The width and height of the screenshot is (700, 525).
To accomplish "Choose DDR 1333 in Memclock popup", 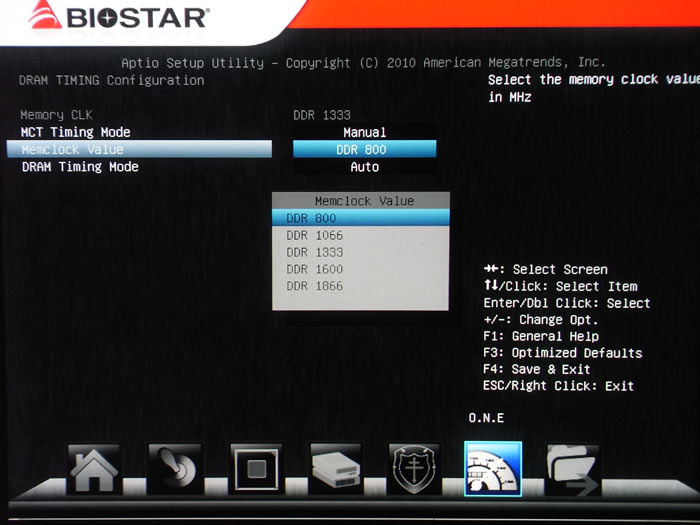I will click(x=361, y=252).
